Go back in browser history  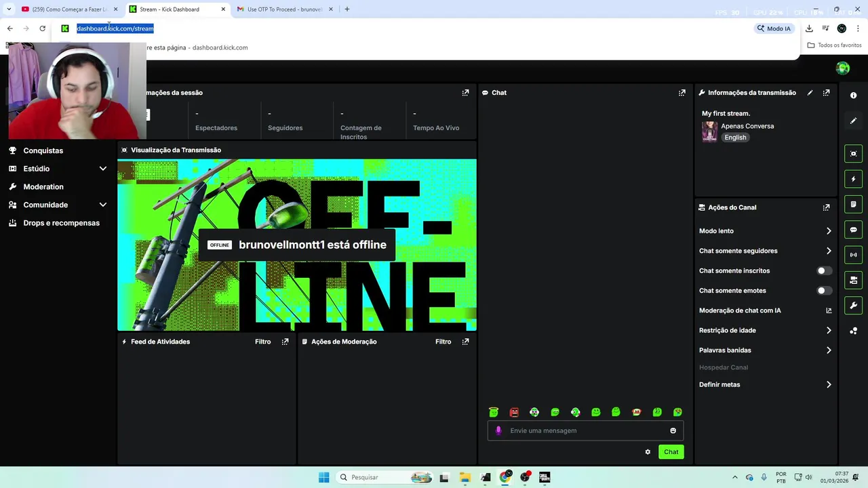coord(9,28)
